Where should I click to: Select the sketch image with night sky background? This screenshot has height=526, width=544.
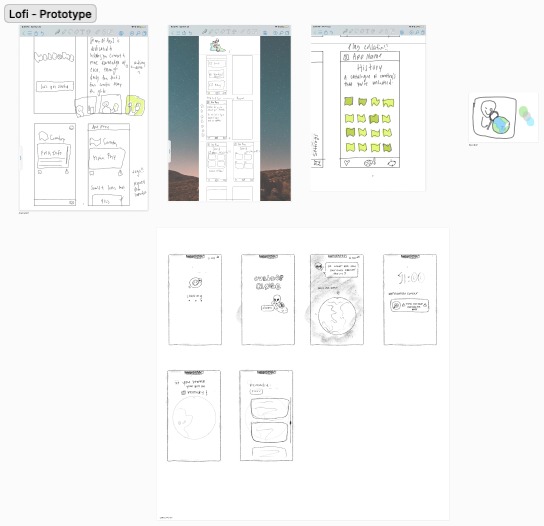(x=229, y=113)
